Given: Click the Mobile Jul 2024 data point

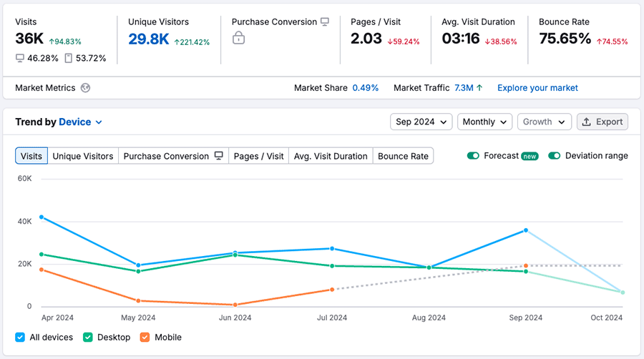Looking at the screenshot, I should [332, 290].
